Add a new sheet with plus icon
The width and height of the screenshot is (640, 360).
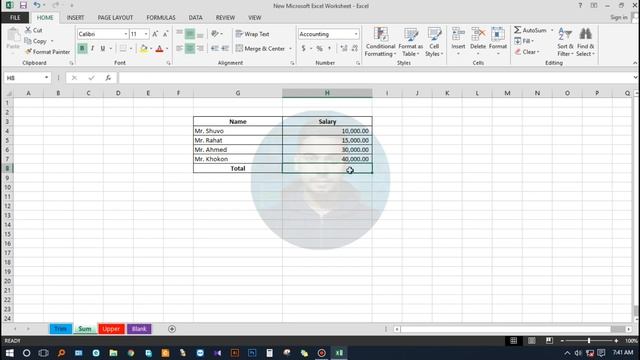(172, 329)
